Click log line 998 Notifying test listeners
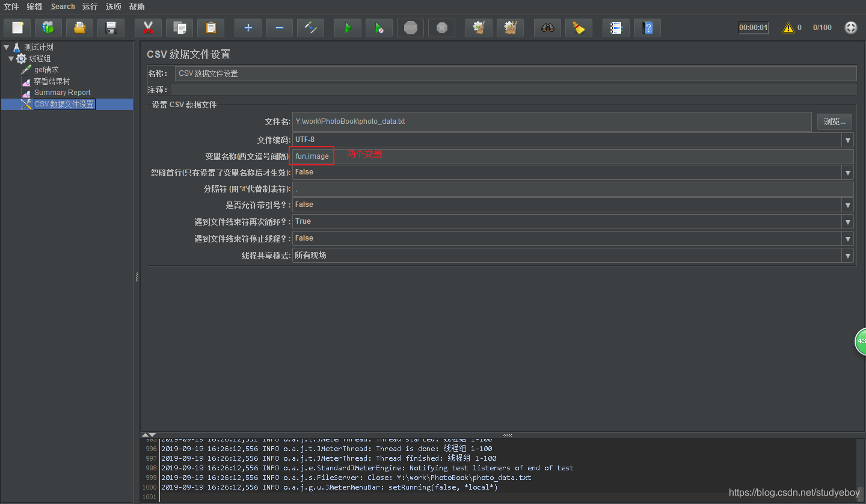 pos(367,468)
